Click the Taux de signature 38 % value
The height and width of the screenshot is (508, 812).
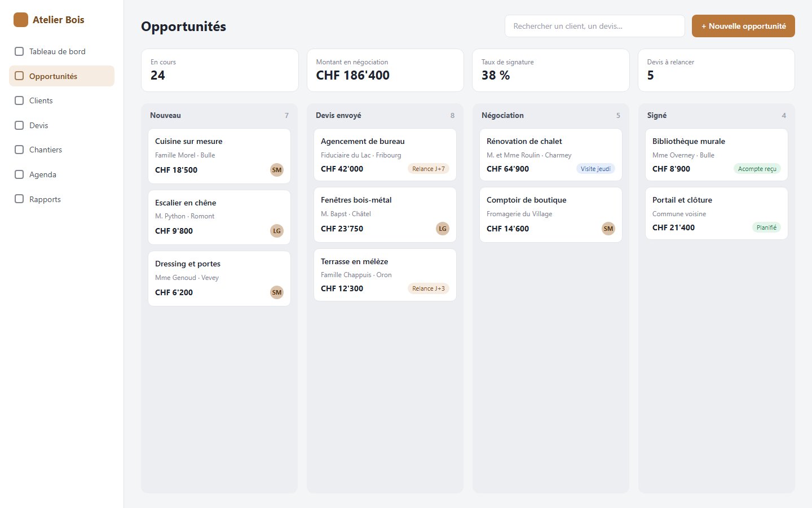point(496,75)
